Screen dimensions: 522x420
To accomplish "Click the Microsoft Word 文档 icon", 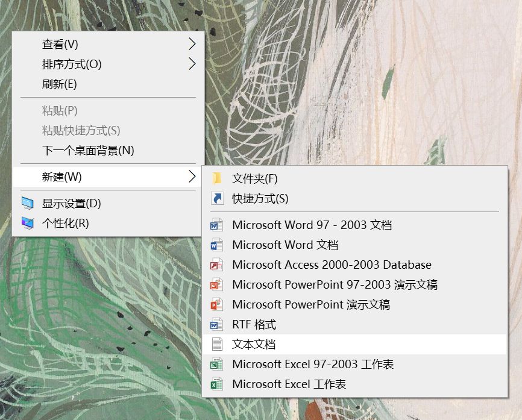I will point(215,245).
